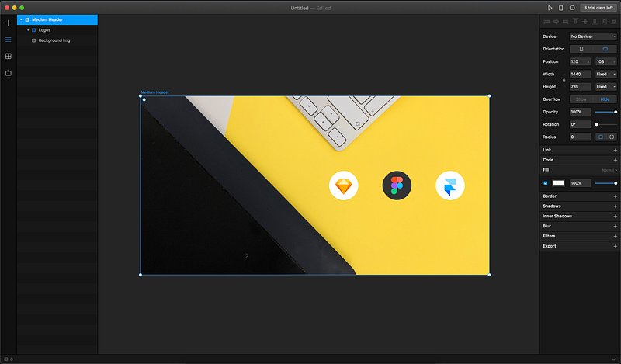Click the 3 trial days left button
The width and height of the screenshot is (621, 364).
coord(598,8)
